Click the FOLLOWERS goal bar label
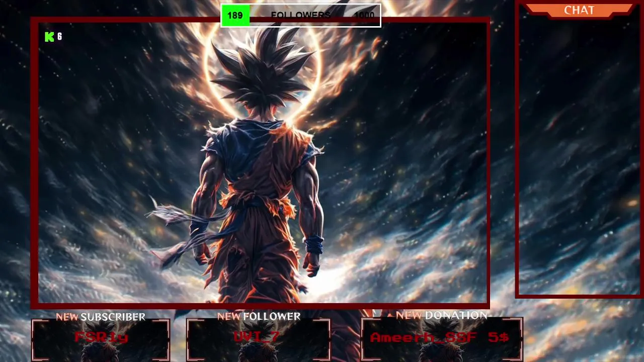The height and width of the screenshot is (362, 644). click(x=300, y=16)
